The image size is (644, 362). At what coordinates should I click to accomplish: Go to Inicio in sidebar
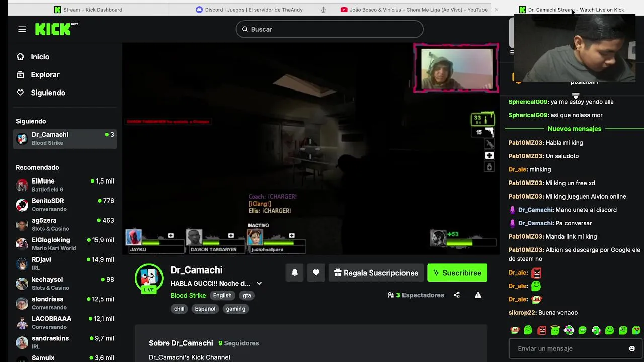pyautogui.click(x=40, y=57)
